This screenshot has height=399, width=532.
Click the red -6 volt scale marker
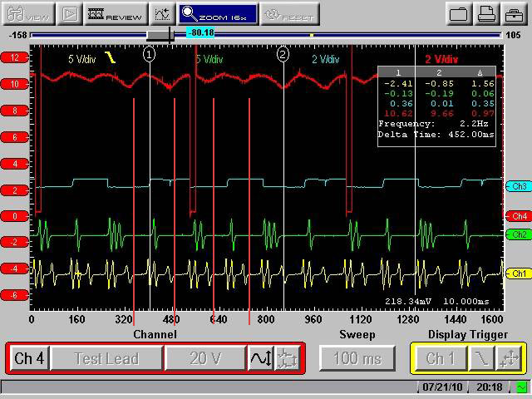click(14, 295)
